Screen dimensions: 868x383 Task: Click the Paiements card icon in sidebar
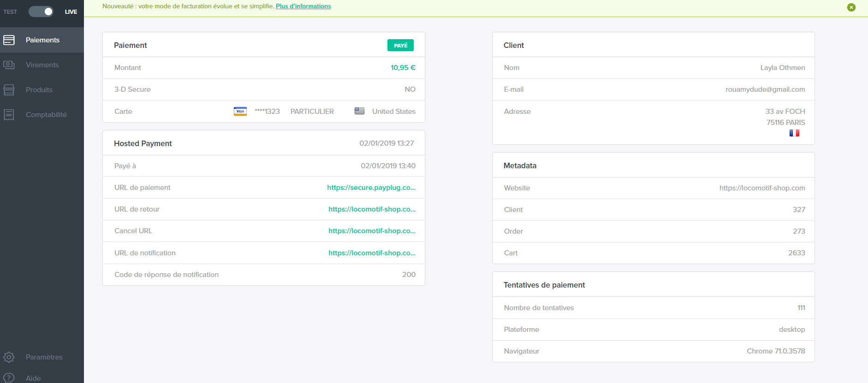pyautogui.click(x=9, y=40)
